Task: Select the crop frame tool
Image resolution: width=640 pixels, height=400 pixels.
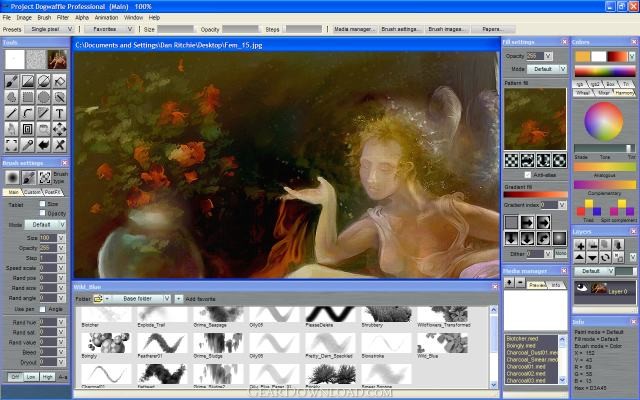Action: click(11, 145)
